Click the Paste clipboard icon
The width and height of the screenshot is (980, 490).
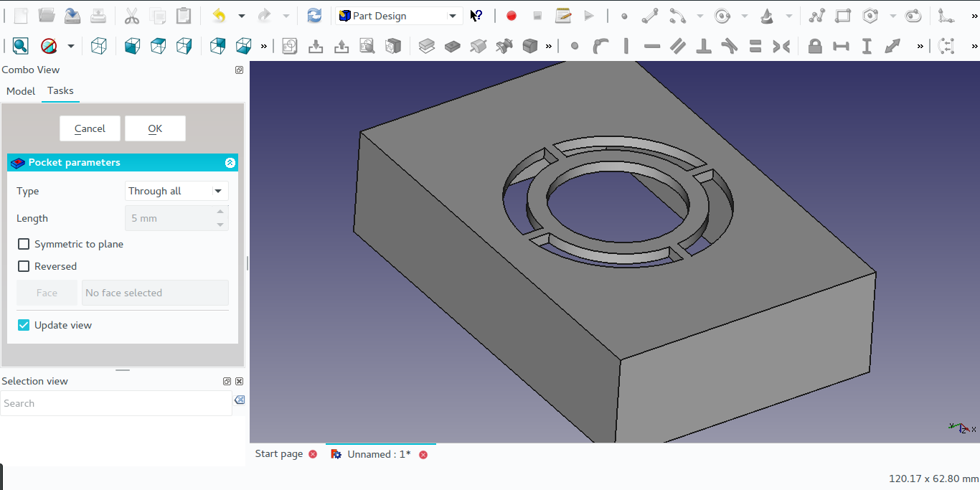(x=184, y=16)
